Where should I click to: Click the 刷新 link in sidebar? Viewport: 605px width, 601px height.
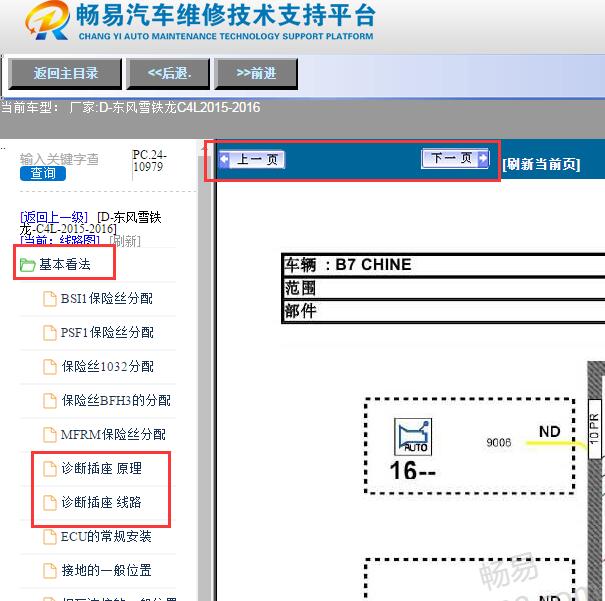(x=125, y=241)
